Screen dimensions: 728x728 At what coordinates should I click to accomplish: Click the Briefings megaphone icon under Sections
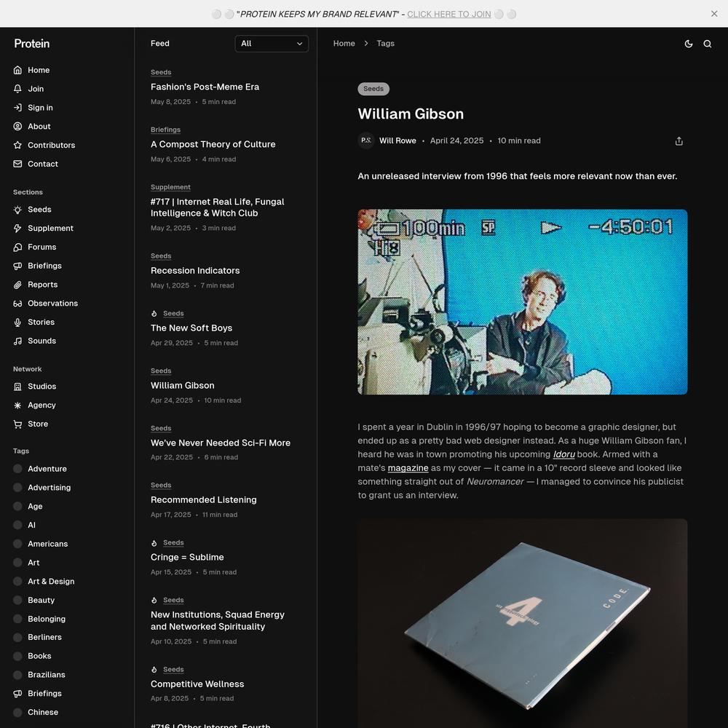tap(17, 266)
